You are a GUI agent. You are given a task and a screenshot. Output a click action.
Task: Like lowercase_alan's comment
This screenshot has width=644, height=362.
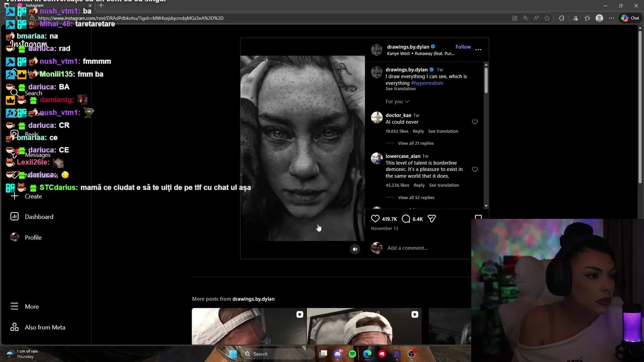click(x=474, y=170)
